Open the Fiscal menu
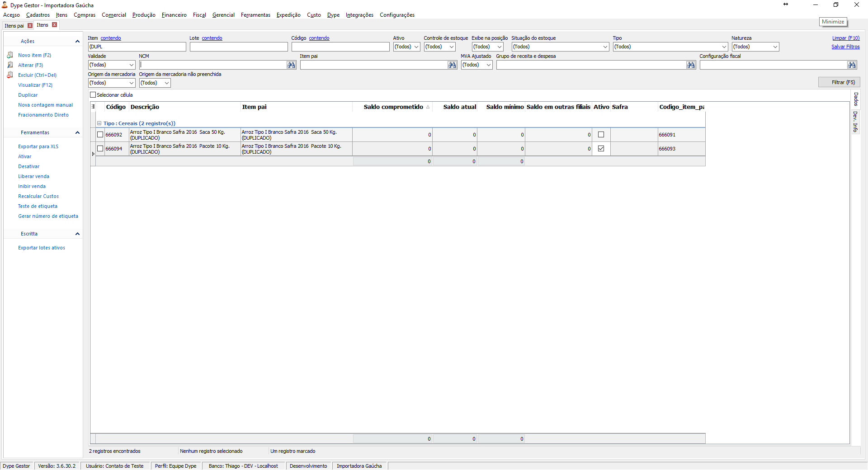The width and height of the screenshot is (868, 470). coord(199,15)
